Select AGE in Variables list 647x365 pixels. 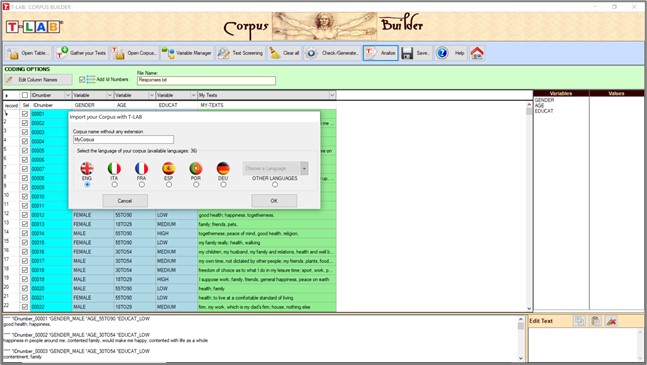click(539, 106)
